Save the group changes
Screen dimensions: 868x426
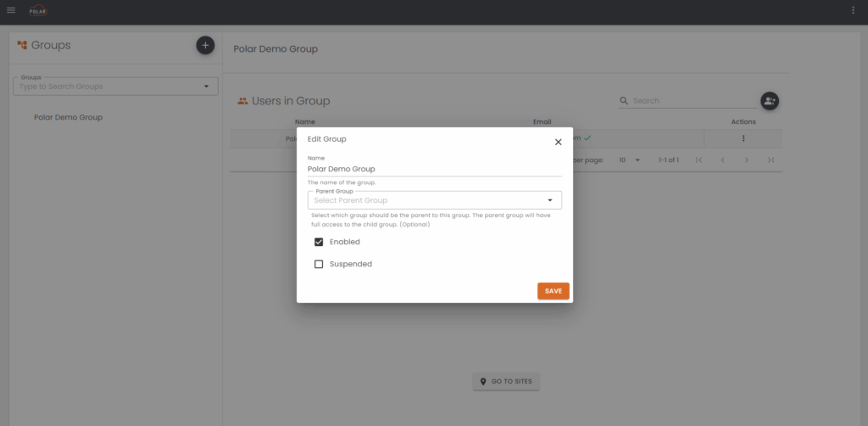tap(553, 291)
